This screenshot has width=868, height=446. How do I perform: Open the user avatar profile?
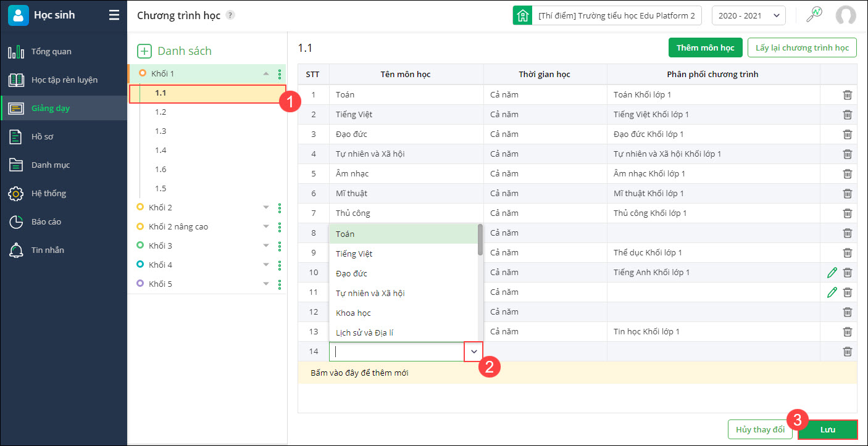point(845,15)
